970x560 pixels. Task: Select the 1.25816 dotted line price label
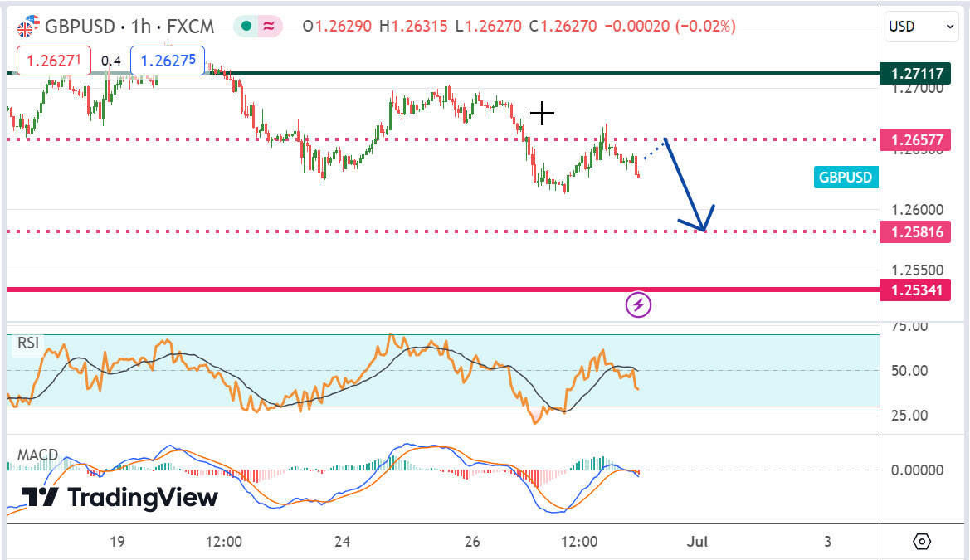[x=916, y=232]
